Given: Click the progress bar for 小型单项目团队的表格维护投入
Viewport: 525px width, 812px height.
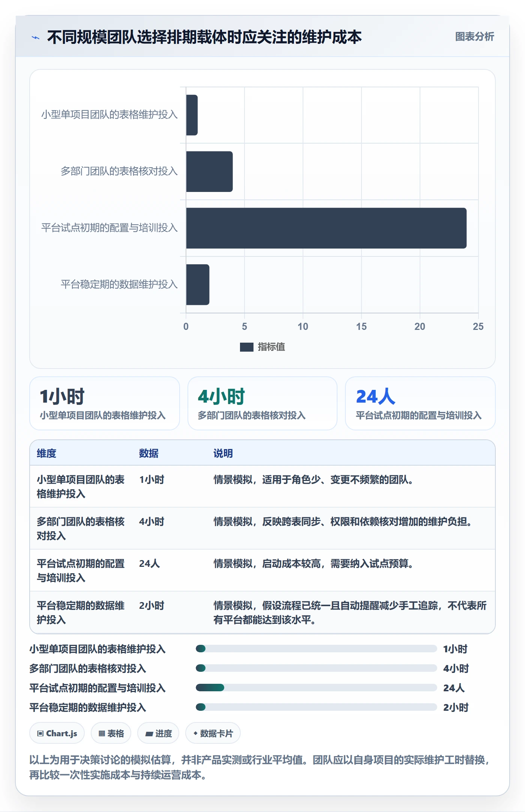Looking at the screenshot, I should click(316, 649).
